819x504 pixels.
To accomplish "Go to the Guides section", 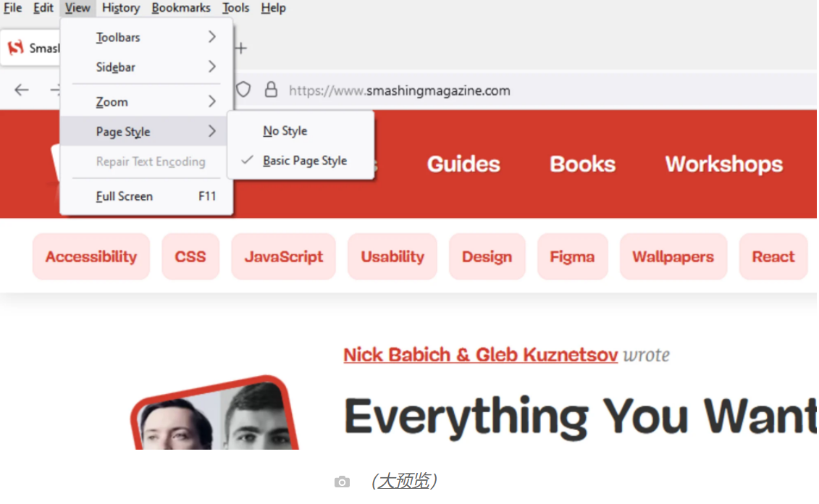I will click(x=463, y=164).
